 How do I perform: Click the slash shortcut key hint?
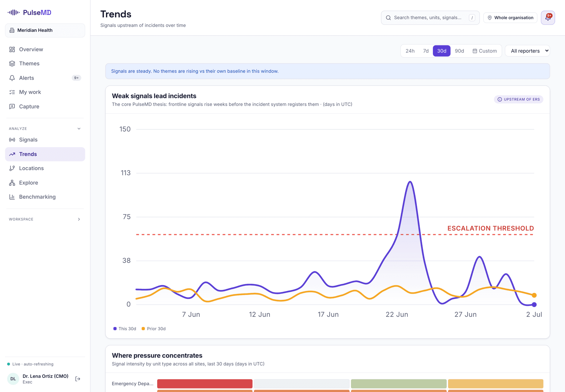pos(472,18)
